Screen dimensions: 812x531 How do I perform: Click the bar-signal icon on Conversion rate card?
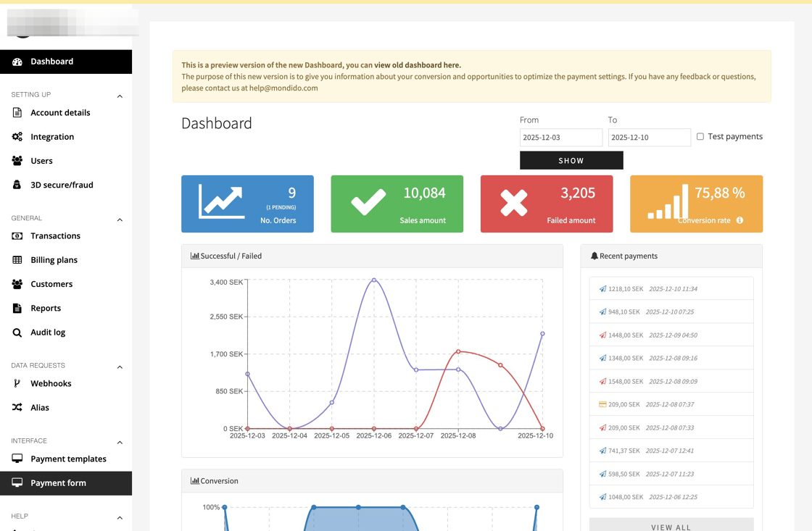click(668, 201)
